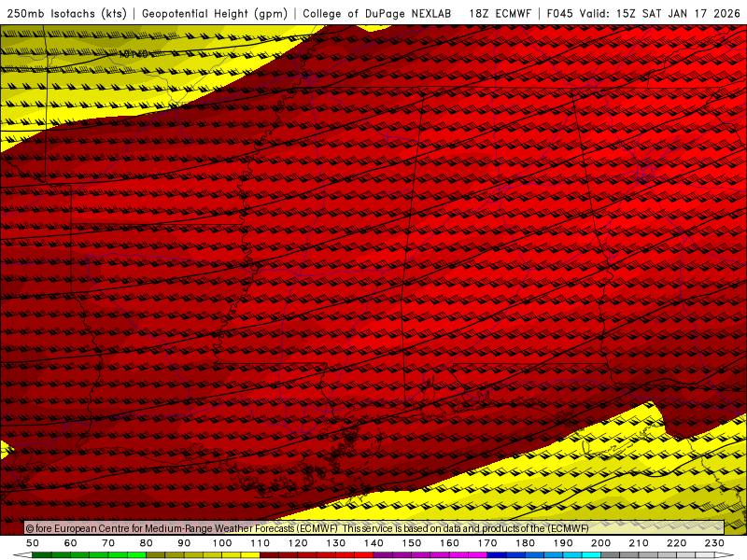Click the 200 label on the legend
The width and height of the screenshot is (747, 560).
(x=600, y=543)
